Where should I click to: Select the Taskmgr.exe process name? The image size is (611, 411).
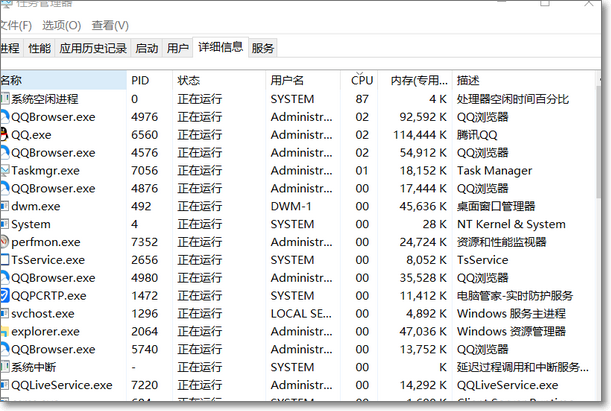[45, 171]
